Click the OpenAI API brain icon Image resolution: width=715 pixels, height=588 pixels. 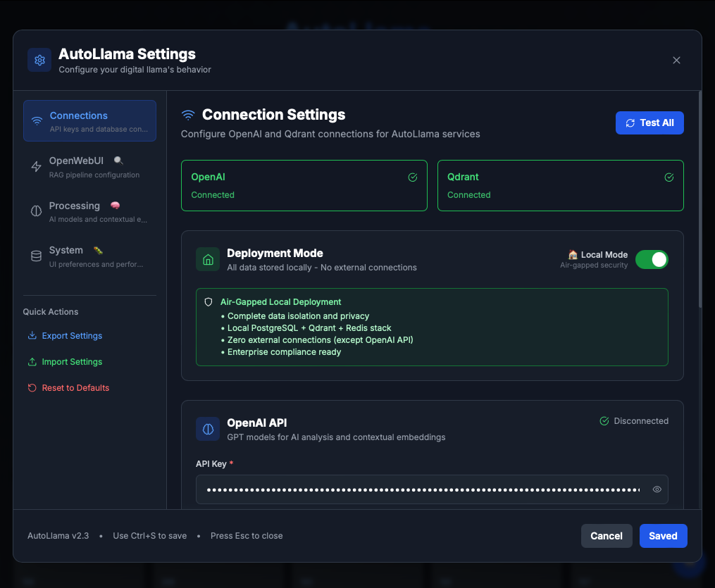click(208, 429)
